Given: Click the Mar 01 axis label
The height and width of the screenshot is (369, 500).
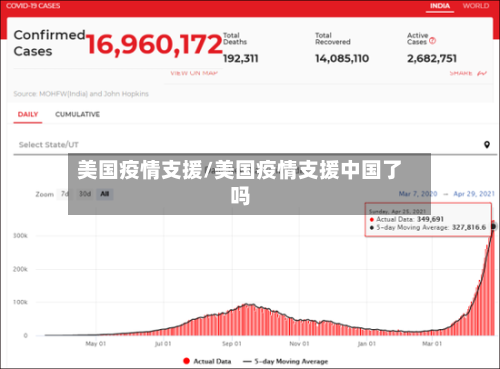Looking at the screenshot, I should click(432, 344).
